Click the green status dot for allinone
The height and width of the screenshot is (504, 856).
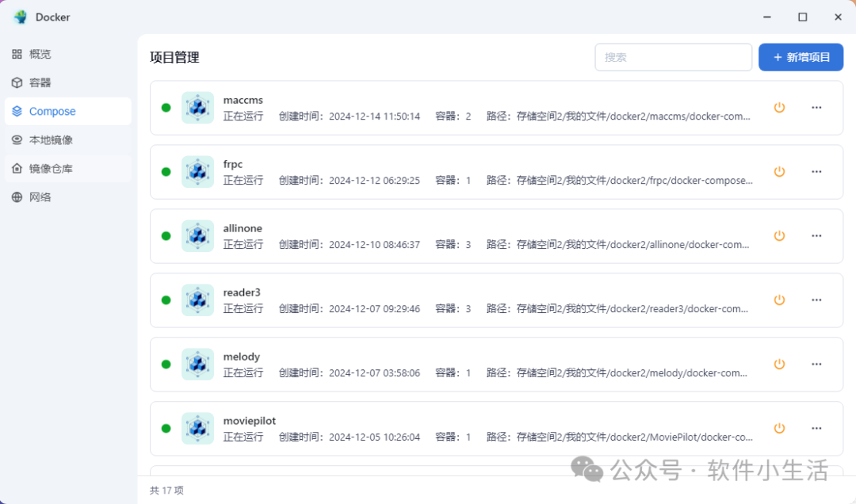pos(166,236)
